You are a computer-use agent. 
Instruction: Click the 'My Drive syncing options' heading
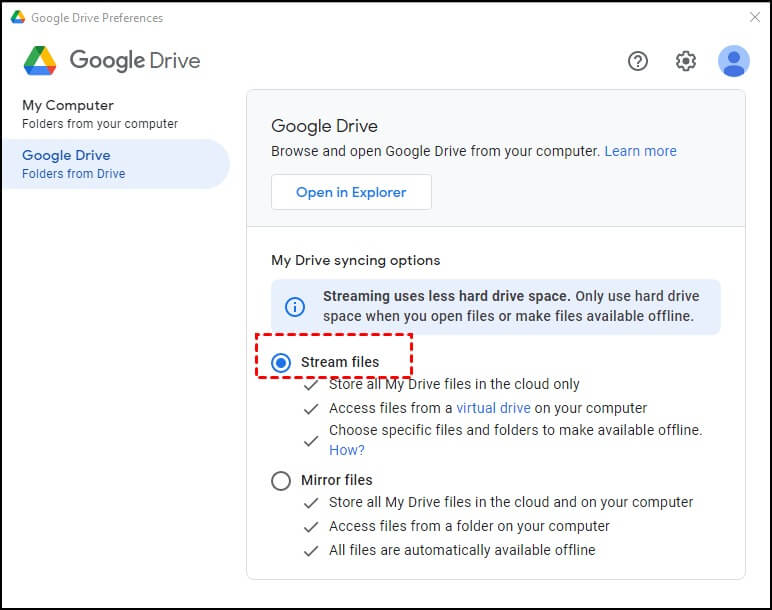[355, 260]
